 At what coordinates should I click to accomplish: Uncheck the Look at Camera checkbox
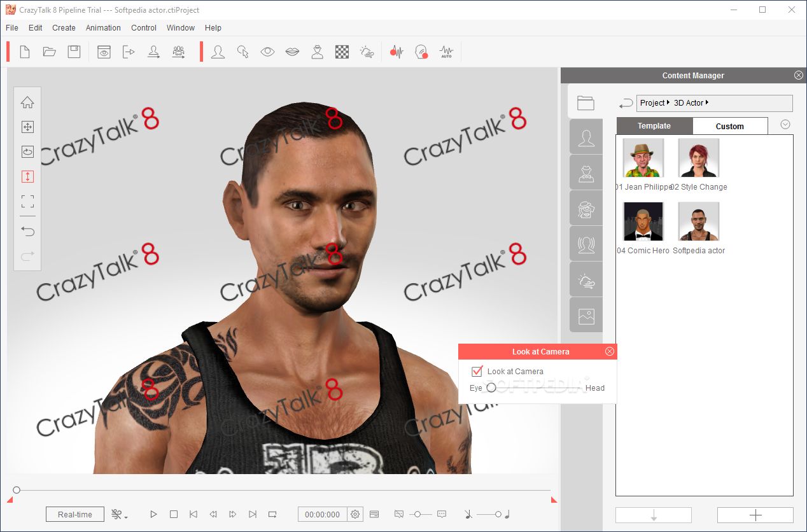click(x=477, y=371)
